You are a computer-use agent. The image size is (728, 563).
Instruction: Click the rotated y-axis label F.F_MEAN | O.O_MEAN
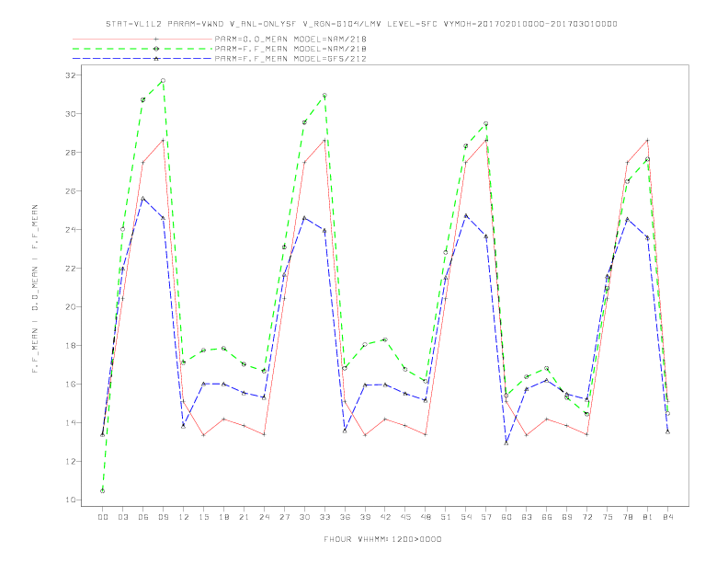click(35, 289)
